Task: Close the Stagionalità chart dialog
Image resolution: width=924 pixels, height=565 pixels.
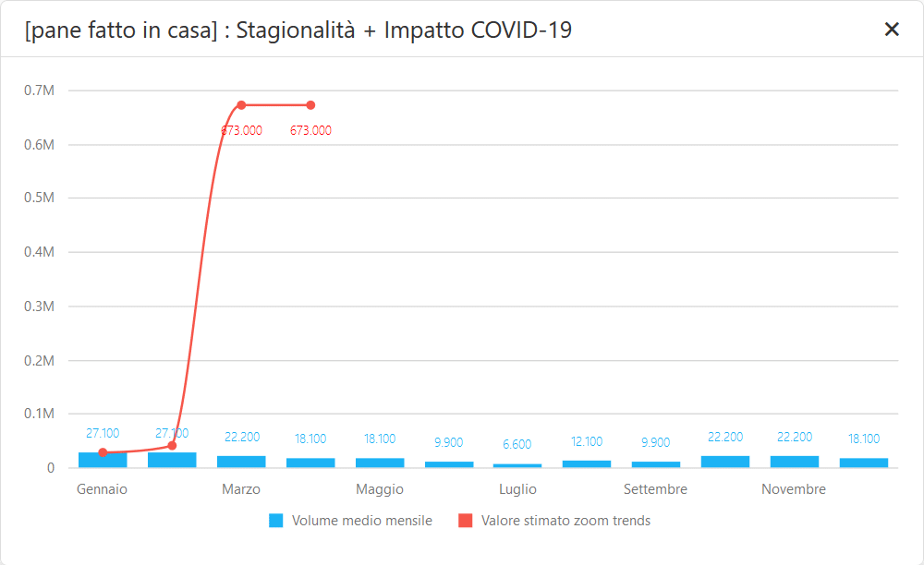Action: pos(892,29)
